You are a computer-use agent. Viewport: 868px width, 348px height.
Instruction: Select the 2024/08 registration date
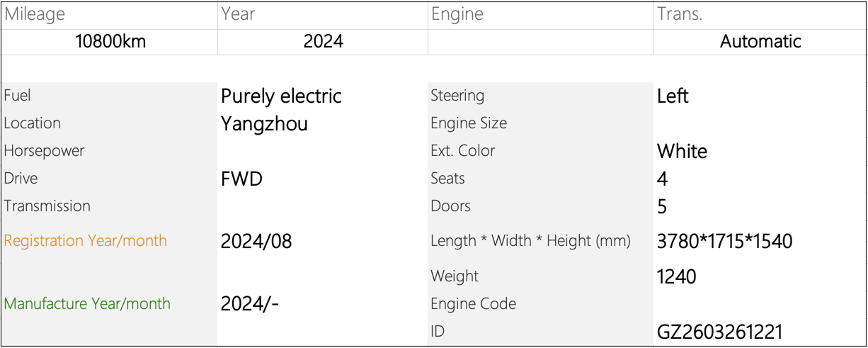tap(256, 242)
